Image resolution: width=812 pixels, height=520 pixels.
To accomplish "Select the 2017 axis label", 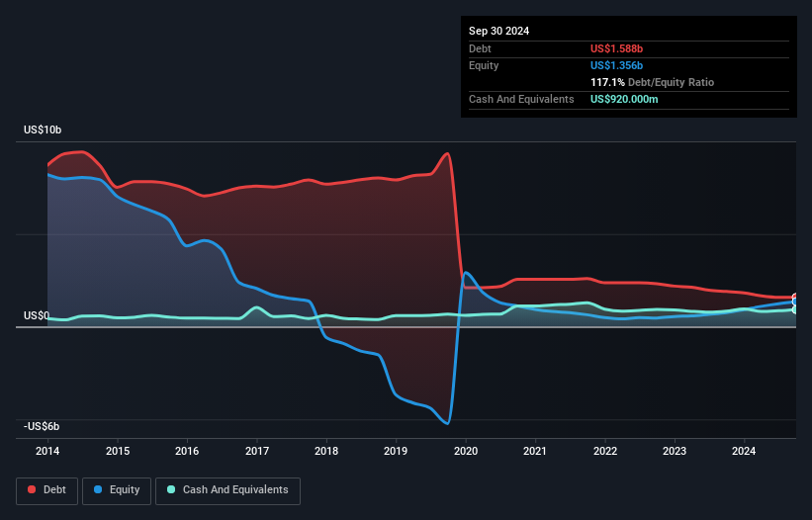I will 257,451.
